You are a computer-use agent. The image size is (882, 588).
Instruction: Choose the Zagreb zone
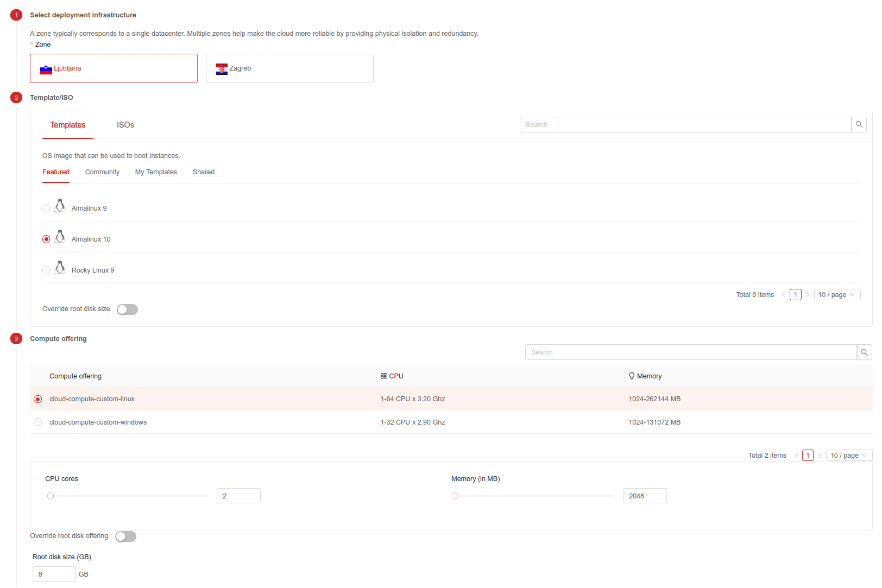pos(289,68)
